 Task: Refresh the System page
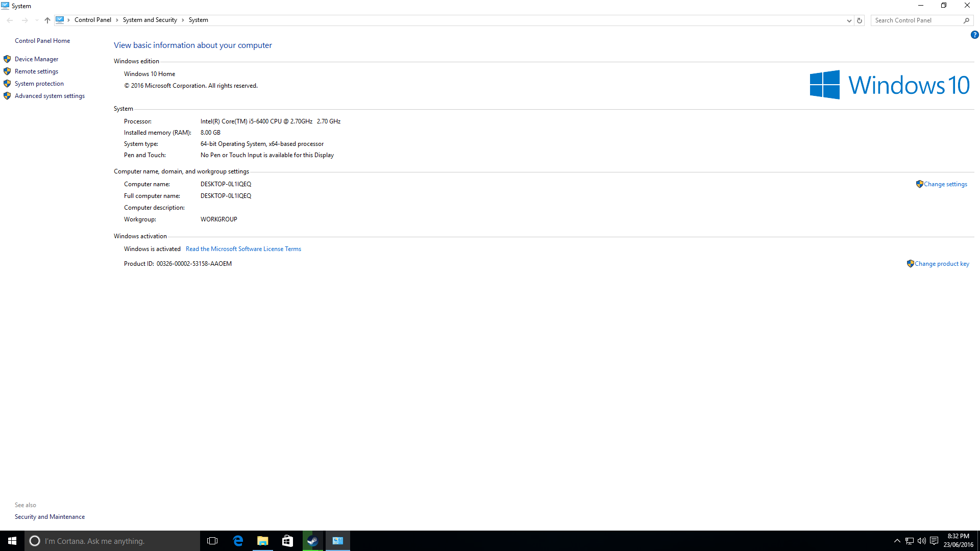[x=860, y=20]
